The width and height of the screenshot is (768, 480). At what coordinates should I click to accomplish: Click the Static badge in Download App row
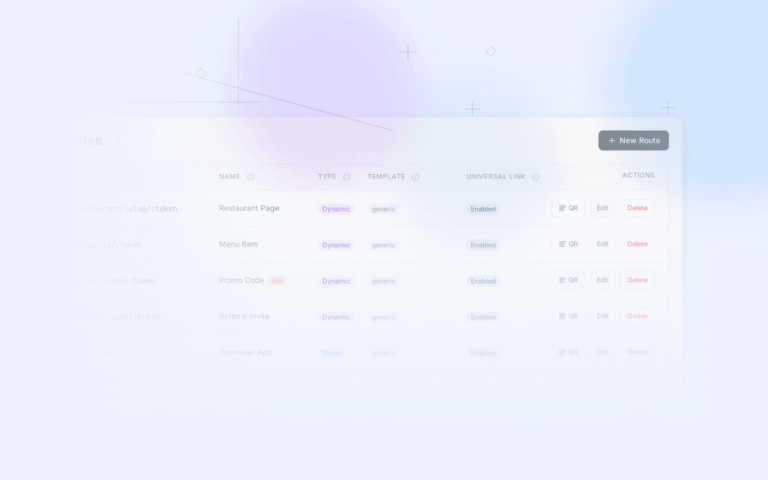coord(331,353)
